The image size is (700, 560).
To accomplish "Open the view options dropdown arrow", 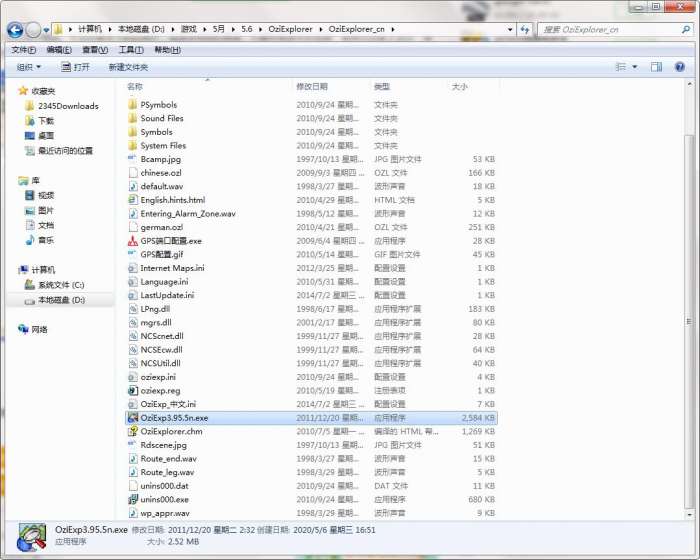I will [634, 67].
